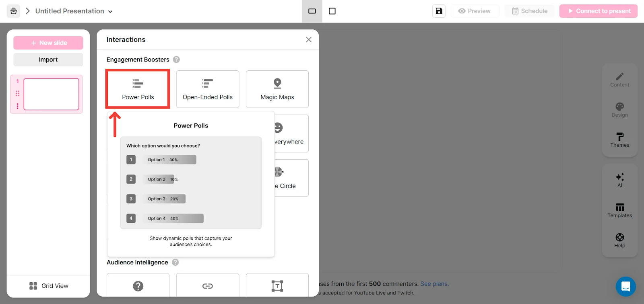This screenshot has width=644, height=304.
Task: Choose the Open-Ended Polls interaction
Action: (208, 89)
